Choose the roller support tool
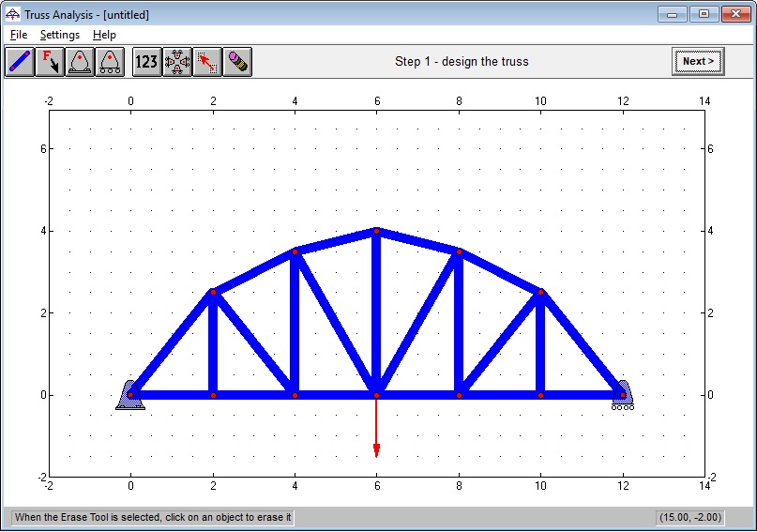The image size is (757, 532). 110,62
